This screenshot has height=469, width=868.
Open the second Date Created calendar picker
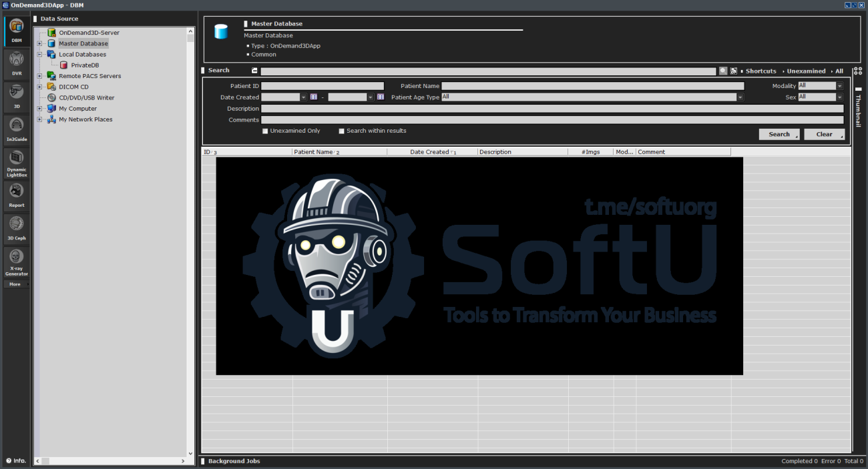pyautogui.click(x=381, y=97)
